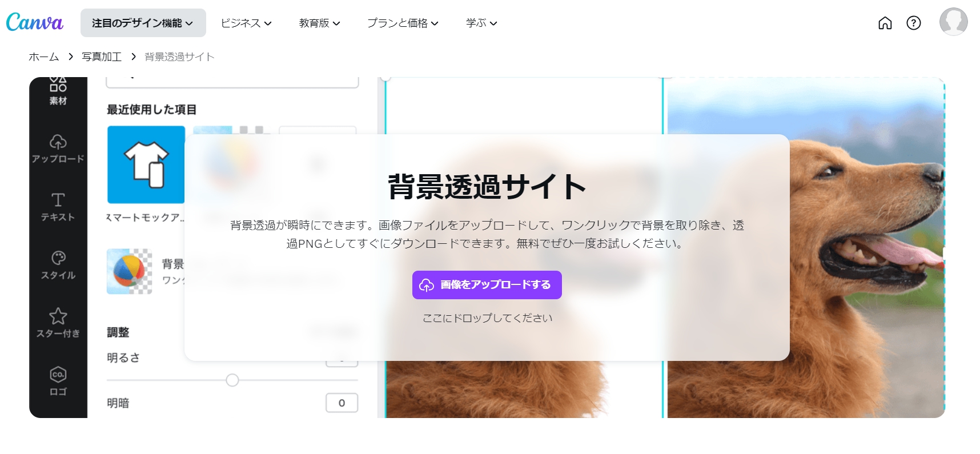Screen dimensions: 980x454
Task: Expand the ビジネス menu
Action: (246, 23)
